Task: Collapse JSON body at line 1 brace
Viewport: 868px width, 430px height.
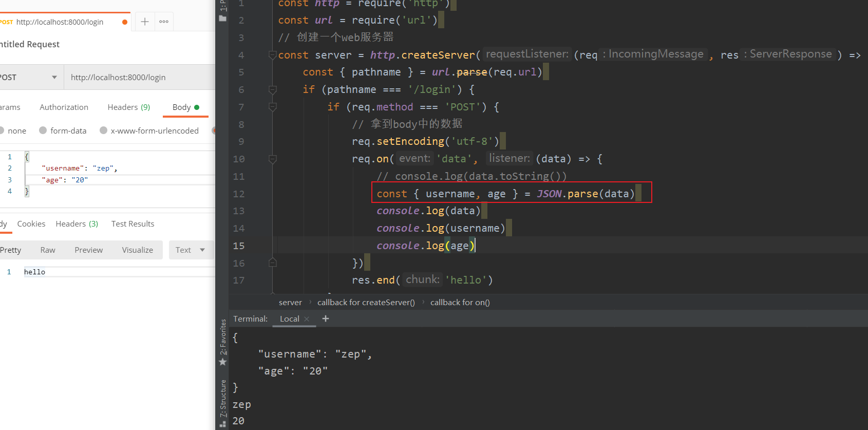Action: (x=27, y=157)
